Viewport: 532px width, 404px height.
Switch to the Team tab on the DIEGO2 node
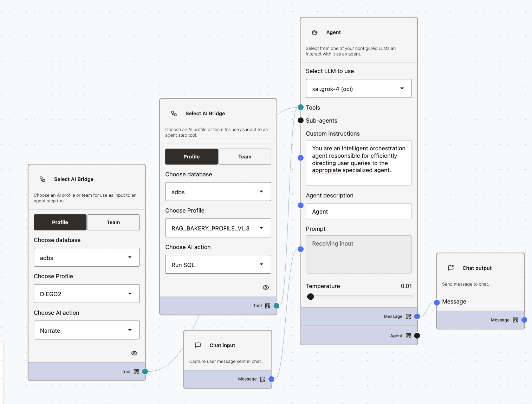pyautogui.click(x=113, y=222)
